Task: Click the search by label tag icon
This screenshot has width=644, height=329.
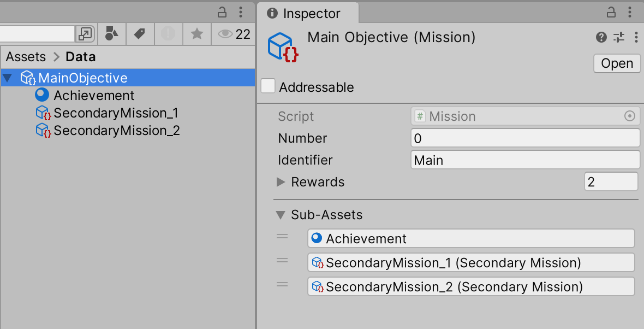Action: tap(140, 34)
